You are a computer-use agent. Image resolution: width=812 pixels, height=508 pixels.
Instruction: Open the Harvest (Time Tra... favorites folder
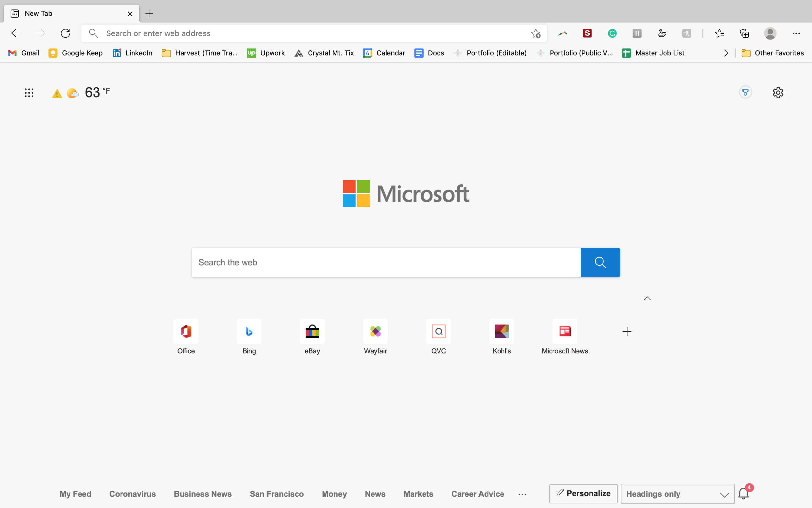[x=200, y=53]
